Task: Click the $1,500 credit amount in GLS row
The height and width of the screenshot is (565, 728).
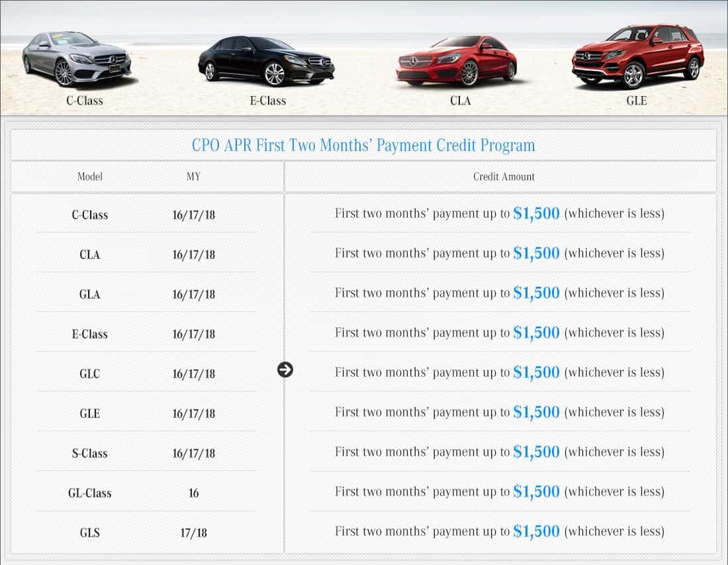Action: pyautogui.click(x=536, y=531)
